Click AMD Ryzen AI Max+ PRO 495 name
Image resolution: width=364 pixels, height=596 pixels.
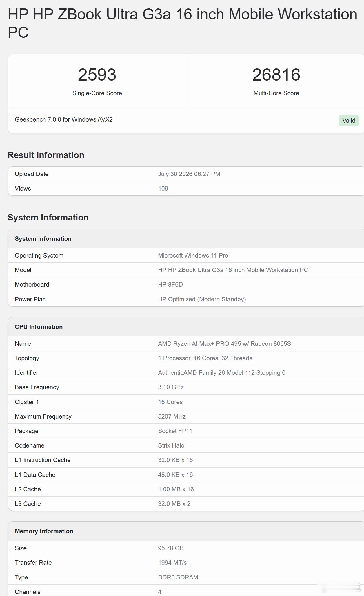tap(224, 344)
